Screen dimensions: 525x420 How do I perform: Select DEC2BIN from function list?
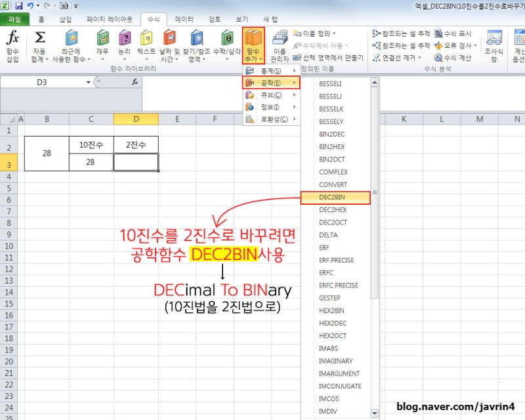(x=335, y=198)
